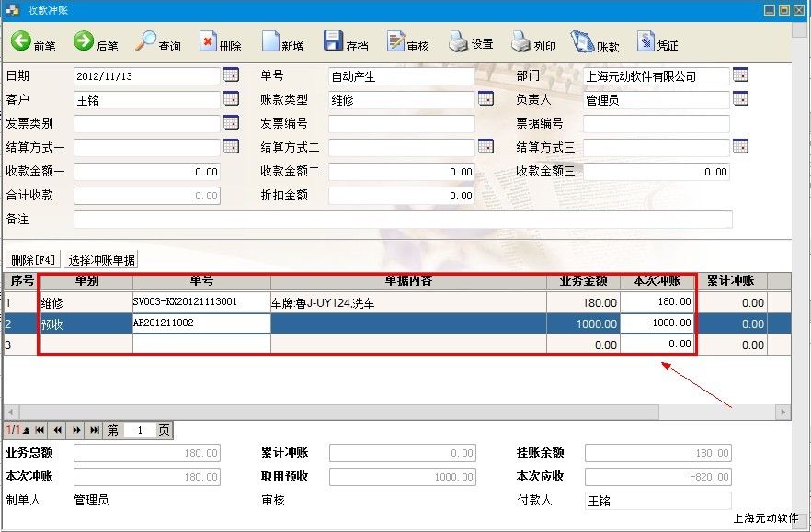The image size is (811, 532).
Task: Open the 查询 search magnifier tool
Action: pyautogui.click(x=146, y=41)
